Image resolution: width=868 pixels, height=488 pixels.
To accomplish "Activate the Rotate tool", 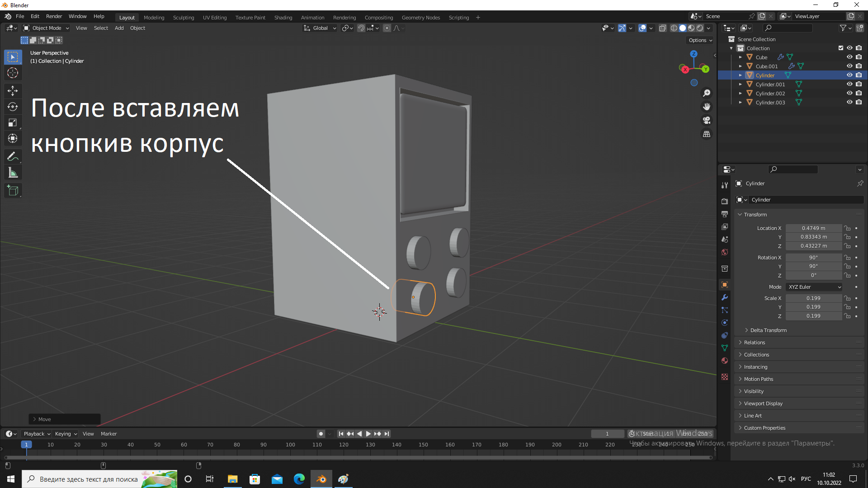I will [13, 107].
